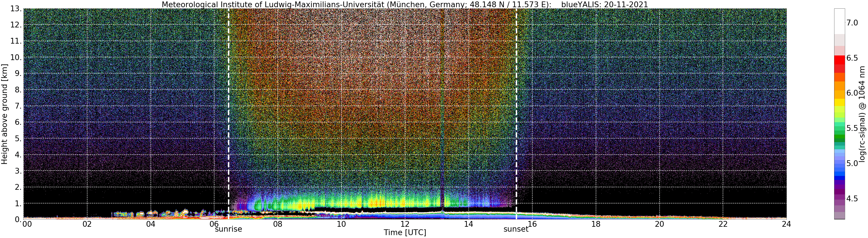The height and width of the screenshot is (238, 868).
Task: Click the colorbar tick label '5.5'
Action: (x=852, y=128)
